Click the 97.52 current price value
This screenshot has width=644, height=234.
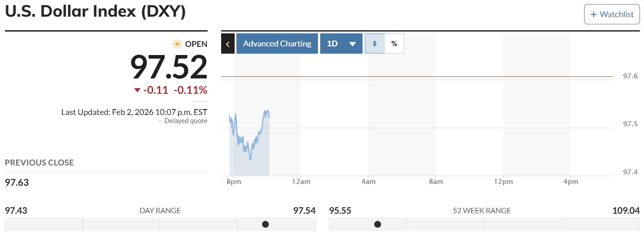[x=169, y=68]
